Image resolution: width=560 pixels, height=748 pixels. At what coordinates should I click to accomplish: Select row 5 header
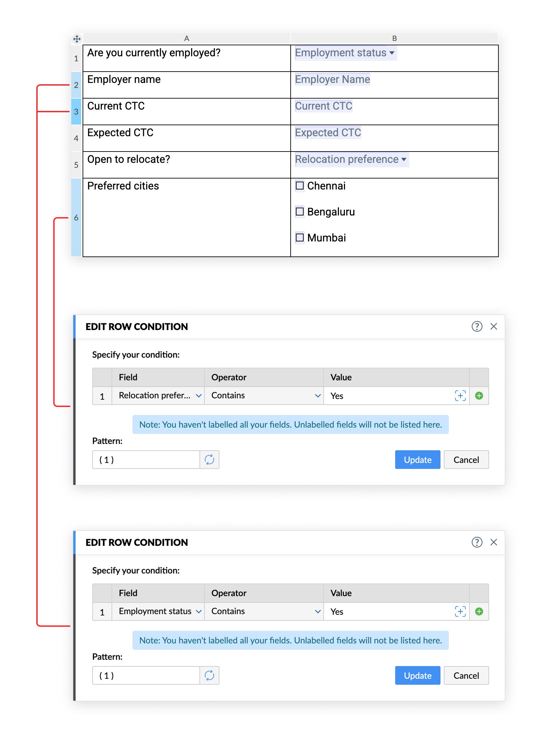pos(76,165)
